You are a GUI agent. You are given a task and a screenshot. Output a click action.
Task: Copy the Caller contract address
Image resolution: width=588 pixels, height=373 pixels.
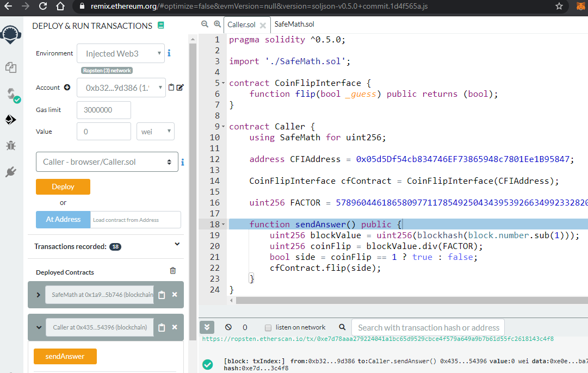pos(162,328)
